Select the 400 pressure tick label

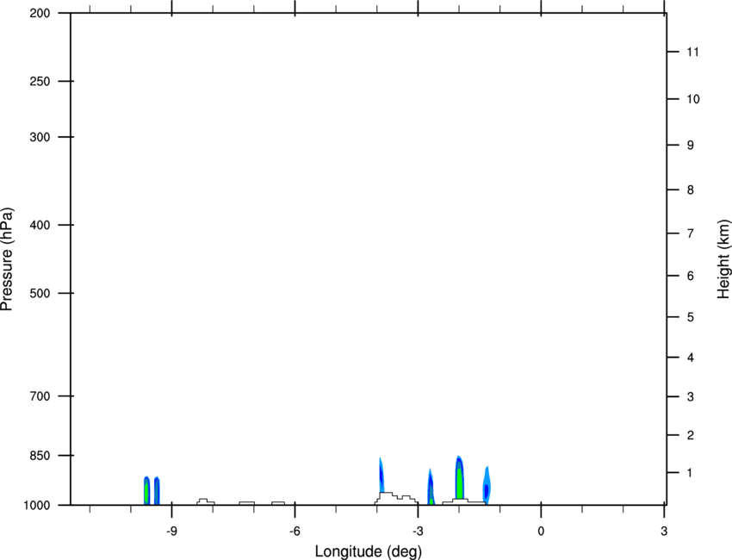40,225
